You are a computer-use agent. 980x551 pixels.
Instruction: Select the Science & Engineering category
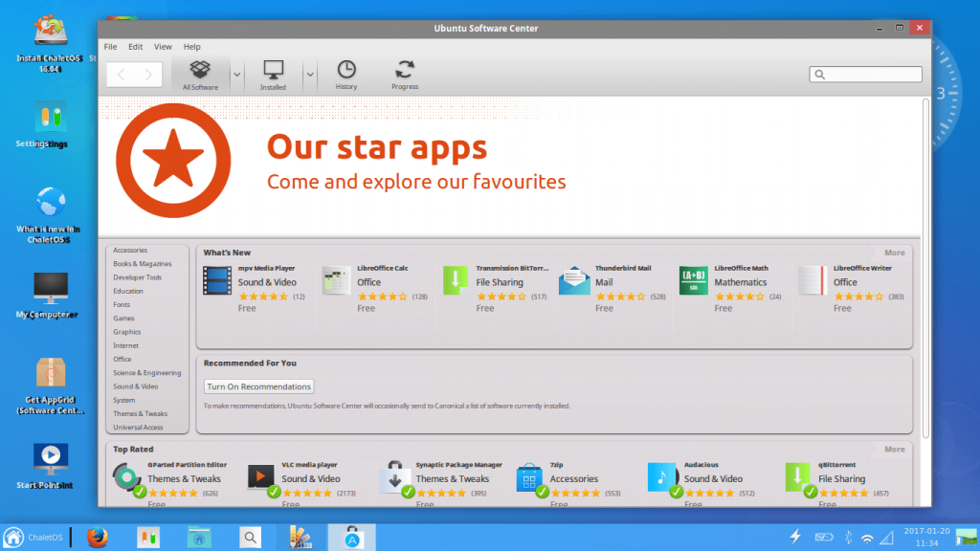pyautogui.click(x=146, y=373)
